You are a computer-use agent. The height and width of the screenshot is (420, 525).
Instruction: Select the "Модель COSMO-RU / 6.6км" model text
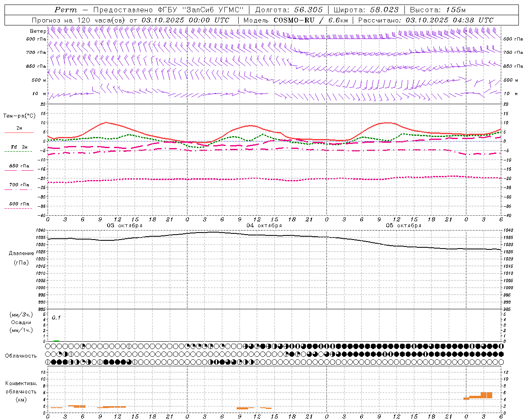[296, 20]
